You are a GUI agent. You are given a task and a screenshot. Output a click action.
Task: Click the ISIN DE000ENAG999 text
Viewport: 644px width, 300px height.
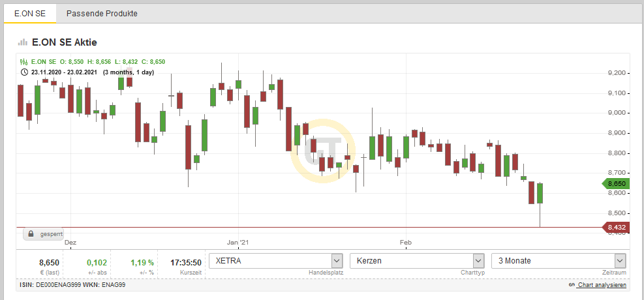coord(52,285)
